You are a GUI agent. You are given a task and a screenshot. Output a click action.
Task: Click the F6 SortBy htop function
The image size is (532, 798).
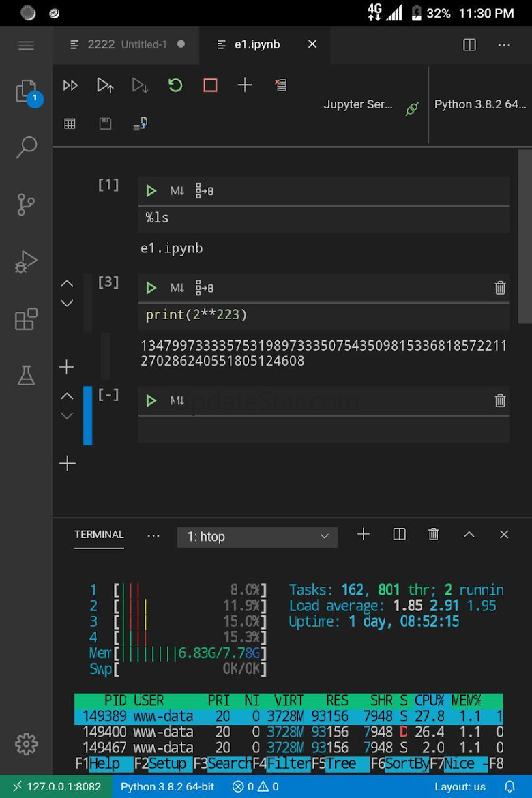400,763
